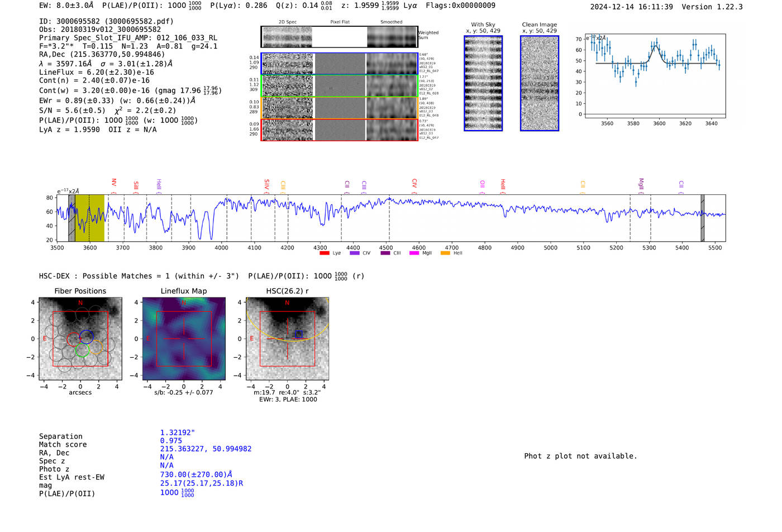This screenshot has width=782, height=532.
Task: Click the Phot z plot not available message
Action: [580, 456]
